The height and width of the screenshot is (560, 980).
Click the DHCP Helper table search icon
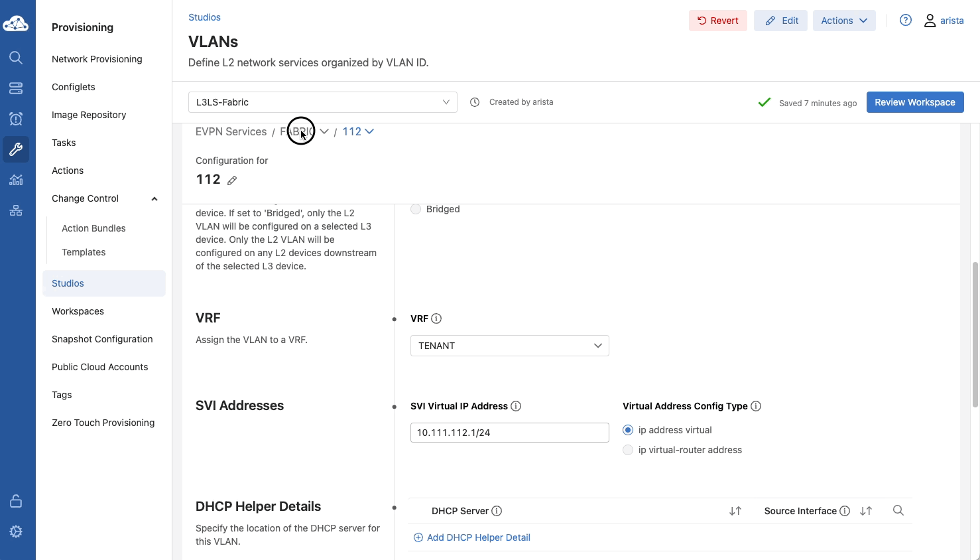(x=898, y=510)
